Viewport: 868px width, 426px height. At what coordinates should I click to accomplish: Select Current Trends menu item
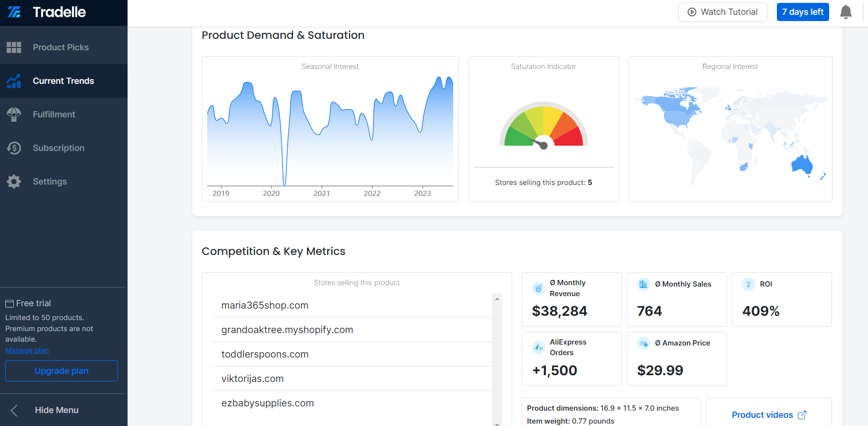(64, 81)
